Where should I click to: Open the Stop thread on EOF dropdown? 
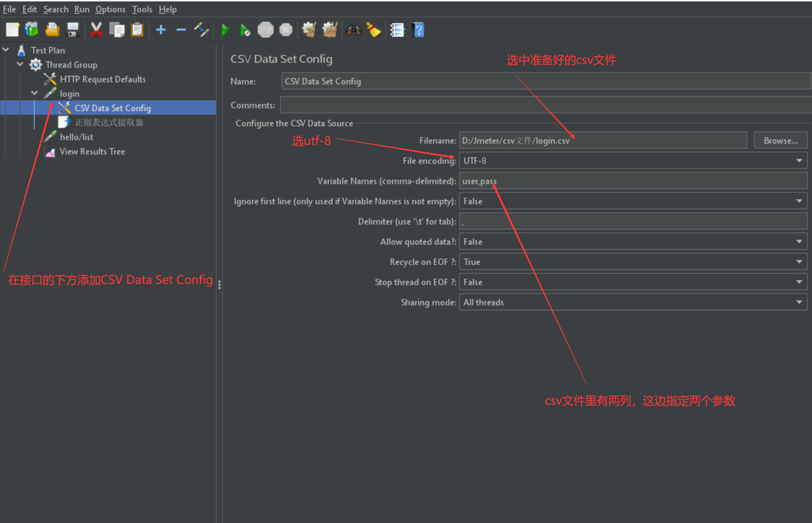799,282
